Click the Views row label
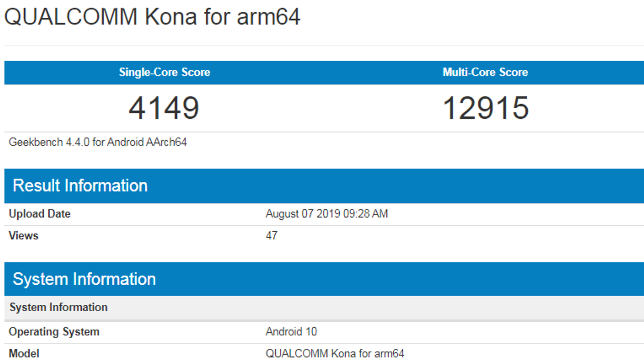Viewport: 644px width, 362px height. 23,236
